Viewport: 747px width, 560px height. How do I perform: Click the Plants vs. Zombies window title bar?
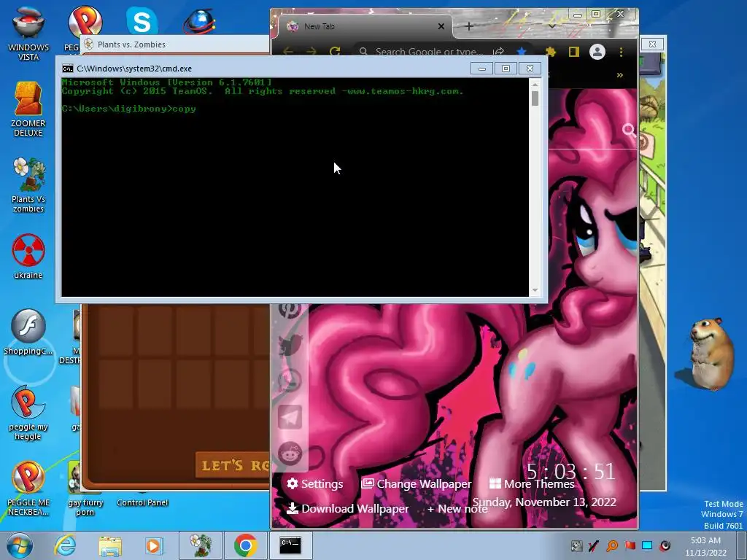tap(175, 44)
